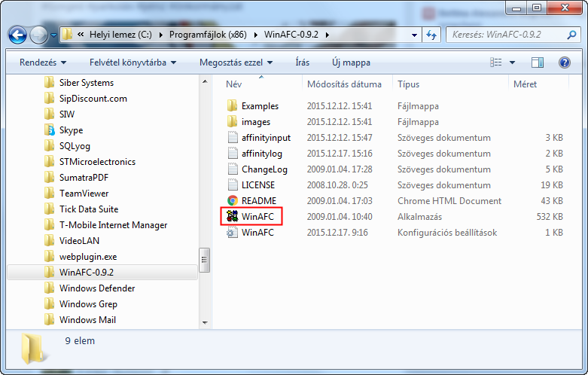Select VideoLAN folder in tree
Screen dimensions: 588x375
79,240
